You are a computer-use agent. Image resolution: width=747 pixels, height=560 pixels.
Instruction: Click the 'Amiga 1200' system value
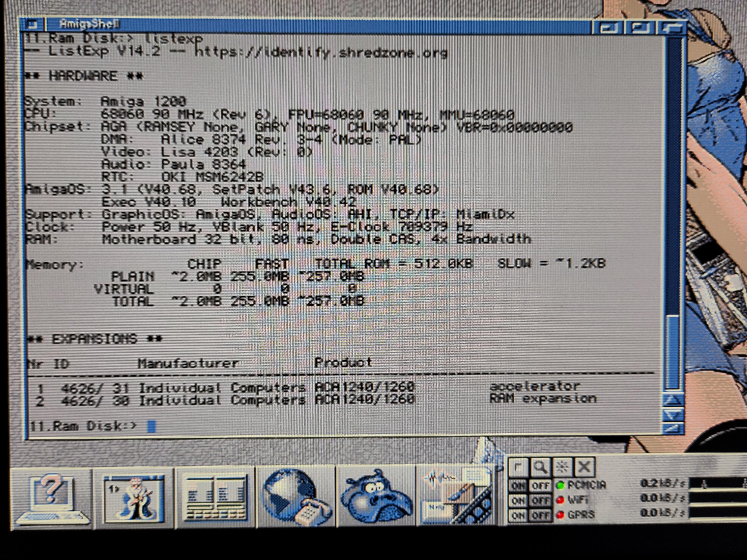tap(144, 101)
